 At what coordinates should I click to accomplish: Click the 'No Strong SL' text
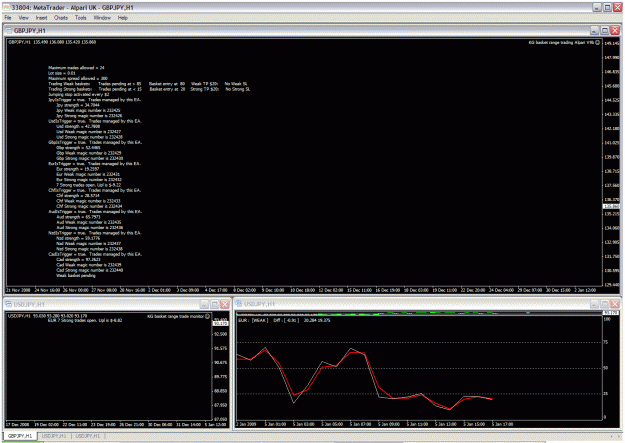click(238, 89)
